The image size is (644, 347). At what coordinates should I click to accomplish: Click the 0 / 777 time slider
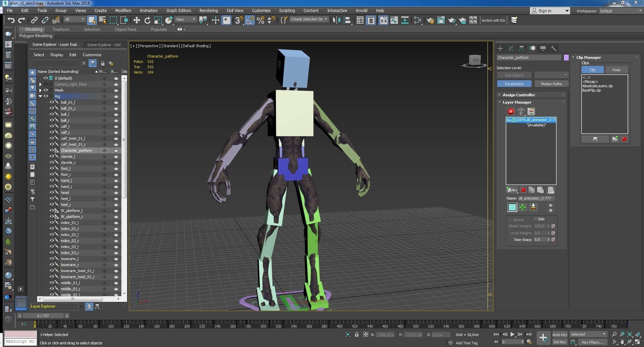43,316
